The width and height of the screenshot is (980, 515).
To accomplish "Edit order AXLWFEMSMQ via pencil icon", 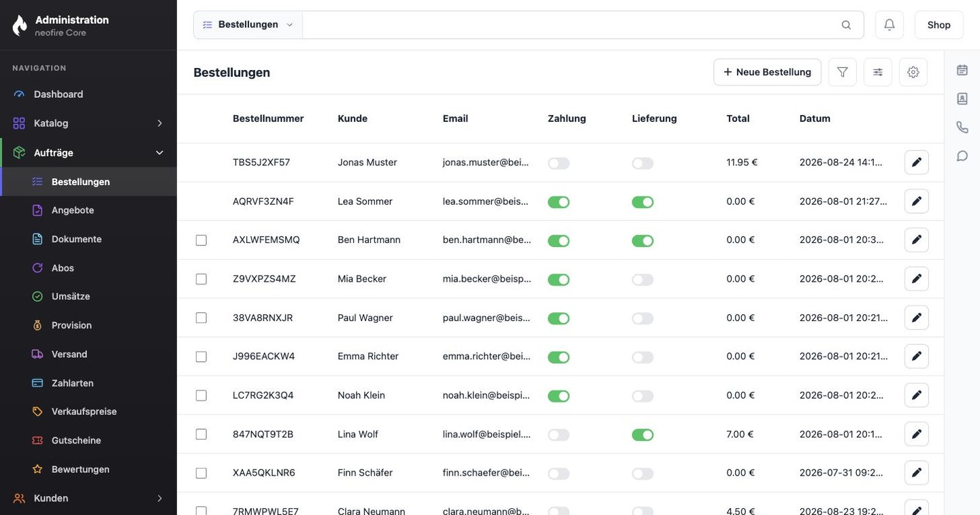I will coord(917,240).
